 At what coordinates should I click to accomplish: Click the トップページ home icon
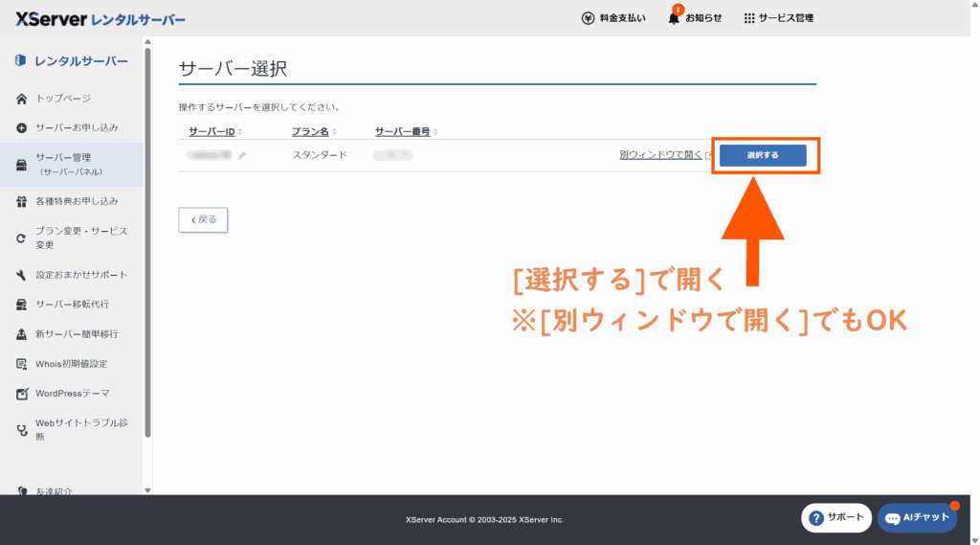tap(21, 99)
